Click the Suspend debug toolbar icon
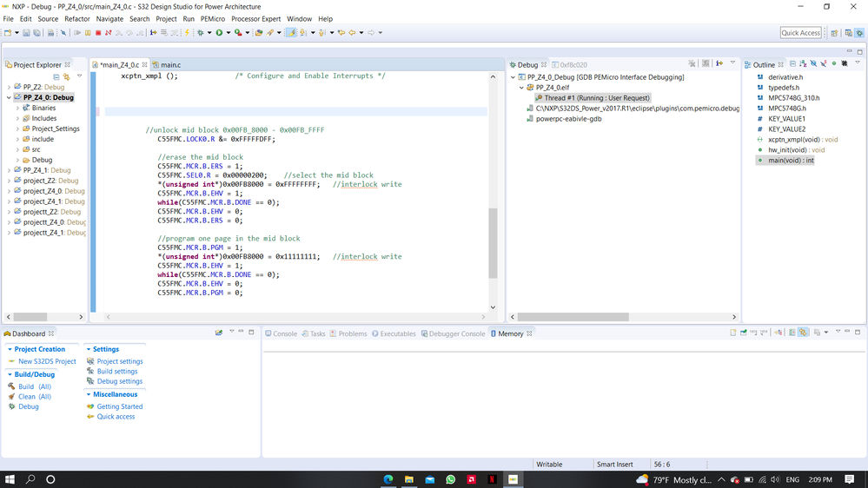This screenshot has width=868, height=488. 88,33
